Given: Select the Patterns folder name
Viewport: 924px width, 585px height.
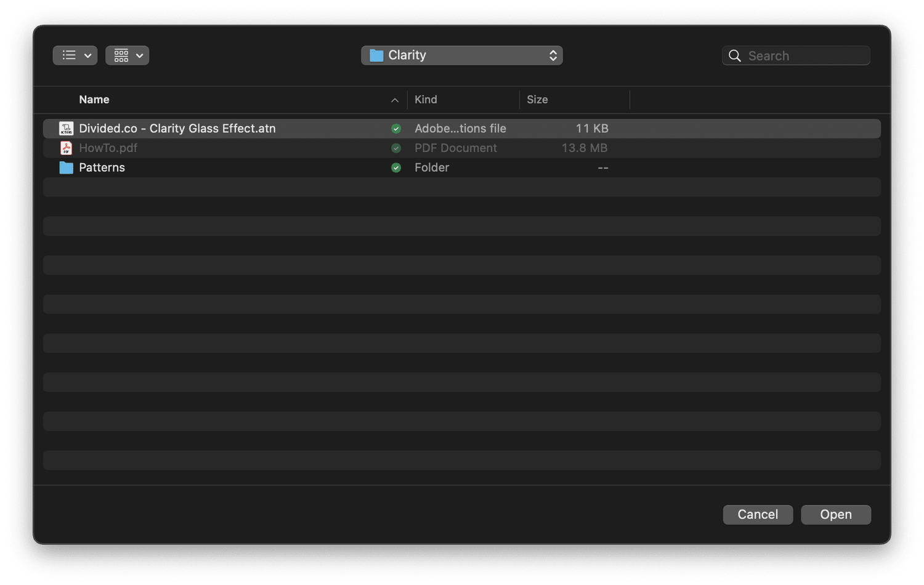Looking at the screenshot, I should point(102,167).
